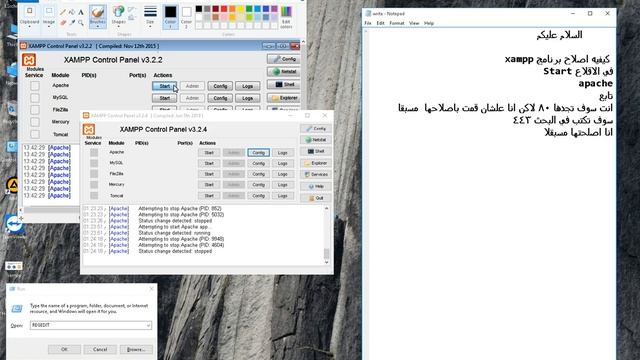640x360 pixels.
Task: Expand the Shapes dropdown arrow
Action: [x=119, y=27]
